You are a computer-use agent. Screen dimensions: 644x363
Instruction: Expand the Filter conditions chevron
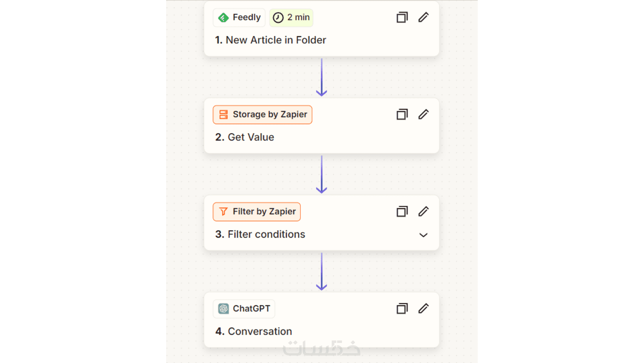423,235
